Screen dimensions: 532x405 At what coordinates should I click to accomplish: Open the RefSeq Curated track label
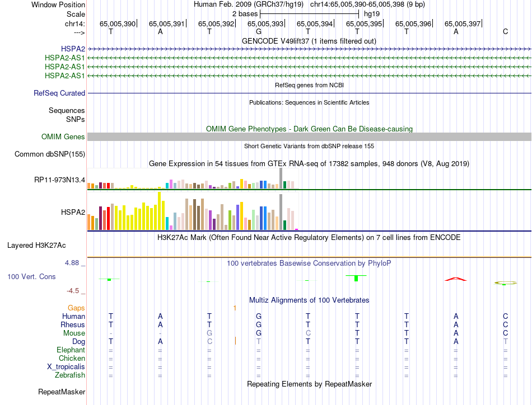pos(59,93)
